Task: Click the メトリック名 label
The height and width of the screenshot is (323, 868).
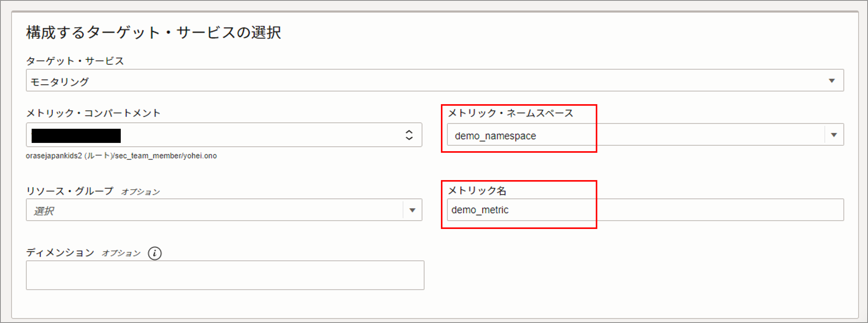Action: click(477, 191)
